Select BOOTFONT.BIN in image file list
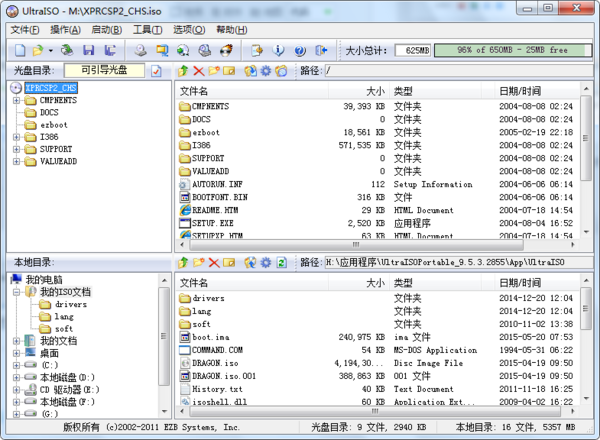The width and height of the screenshot is (600, 440). (x=220, y=197)
